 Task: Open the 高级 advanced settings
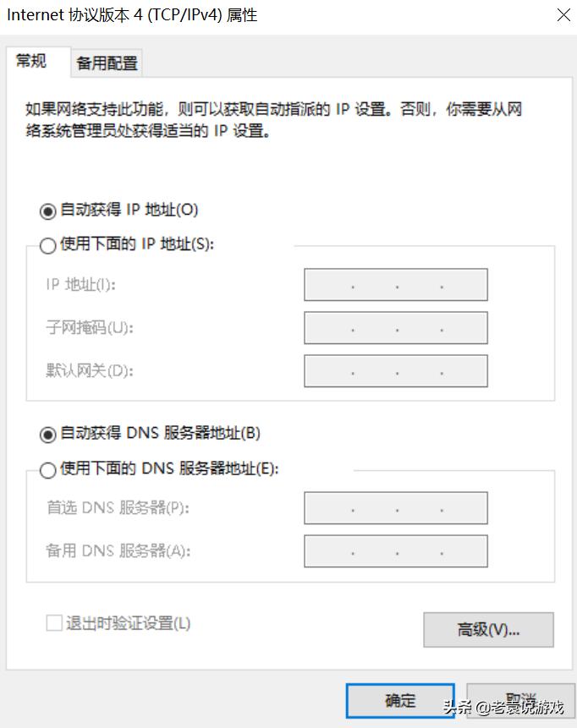coord(488,630)
